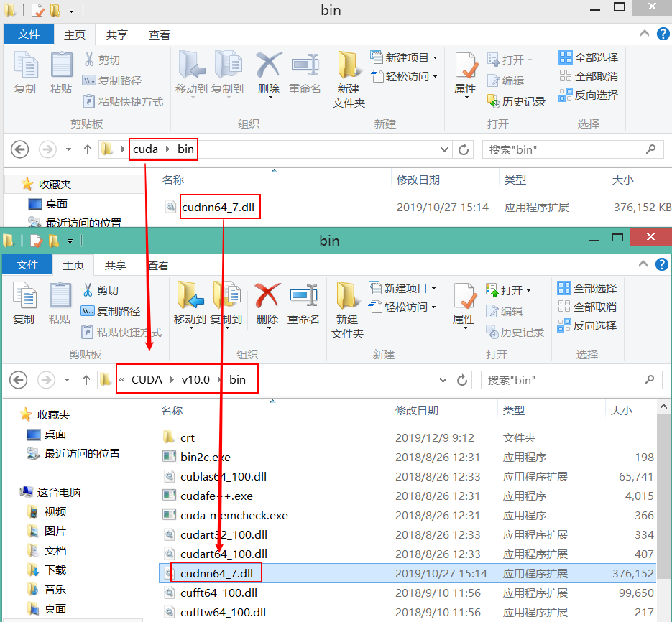672x622 pixels.
Task: Switch to View (查看) tab in lower window
Action: point(158,265)
